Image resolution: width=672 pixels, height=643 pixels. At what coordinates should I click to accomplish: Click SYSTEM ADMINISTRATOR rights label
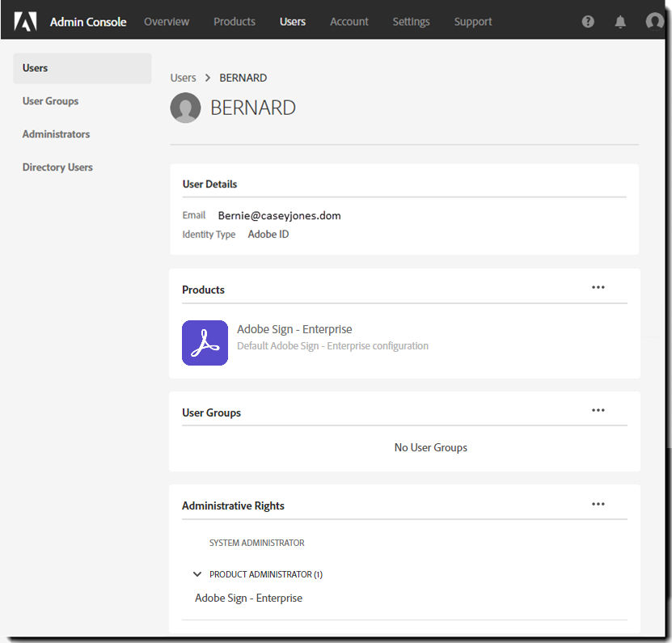(x=256, y=543)
